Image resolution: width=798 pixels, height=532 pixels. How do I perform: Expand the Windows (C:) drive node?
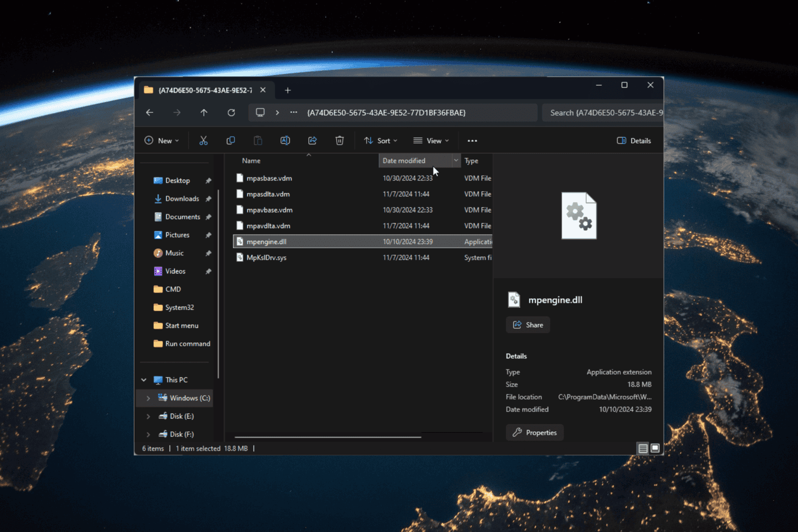click(148, 398)
